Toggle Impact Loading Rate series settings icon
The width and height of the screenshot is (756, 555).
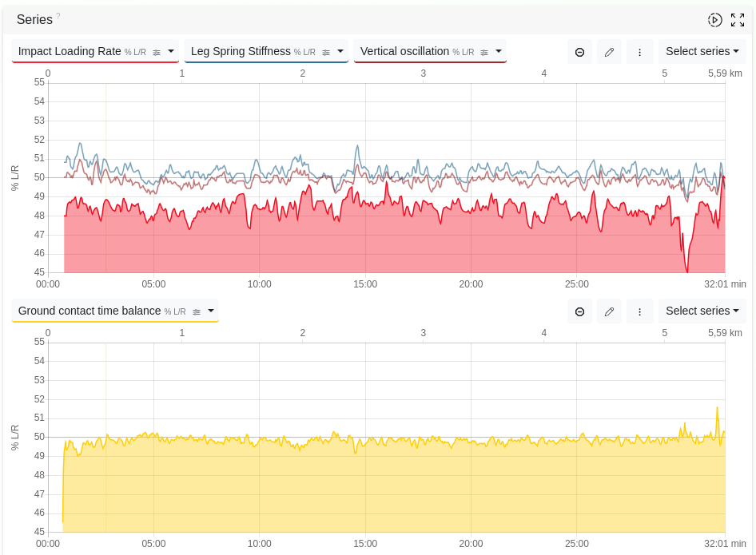point(157,52)
